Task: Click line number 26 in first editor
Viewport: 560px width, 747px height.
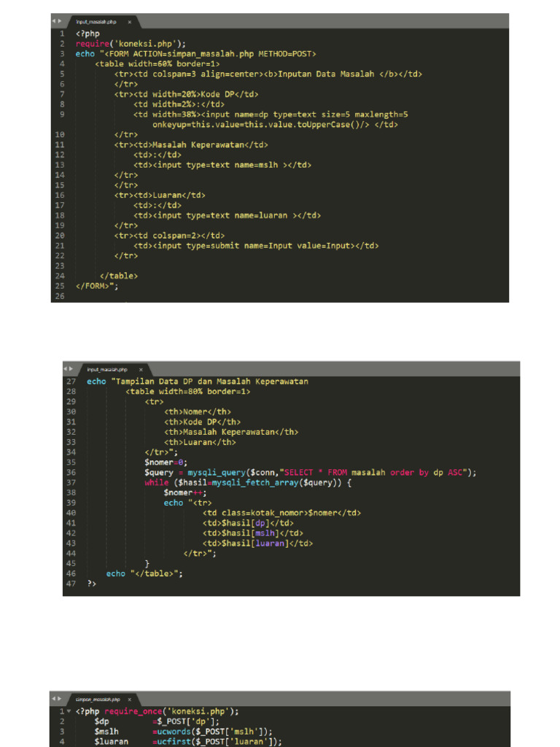Action: (60, 296)
